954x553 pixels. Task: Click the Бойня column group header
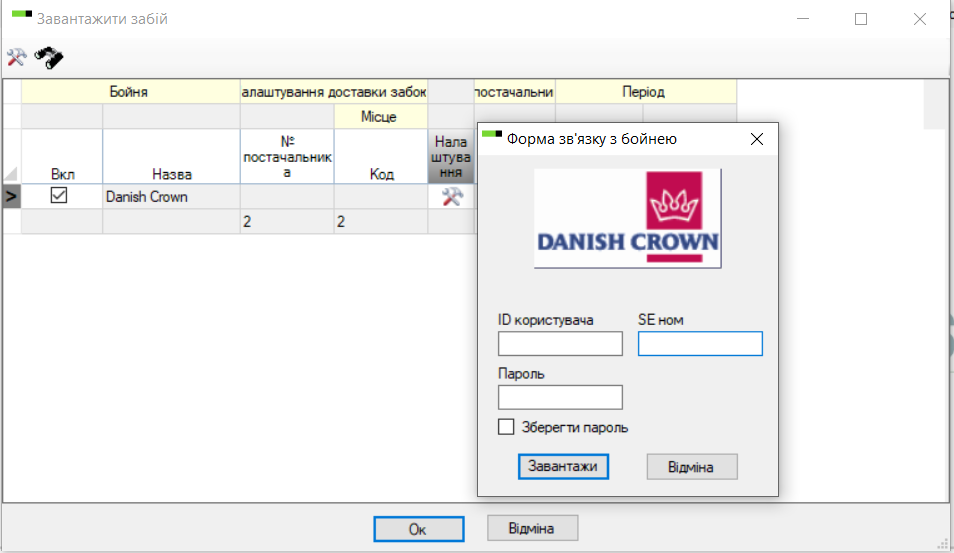(x=131, y=92)
